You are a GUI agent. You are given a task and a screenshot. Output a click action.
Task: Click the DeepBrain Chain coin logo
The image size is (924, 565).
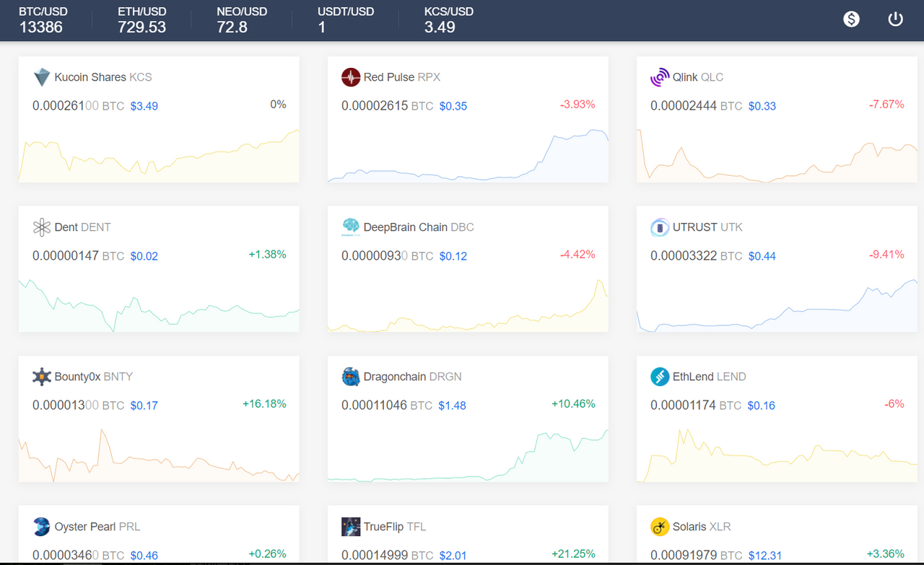[x=351, y=227]
